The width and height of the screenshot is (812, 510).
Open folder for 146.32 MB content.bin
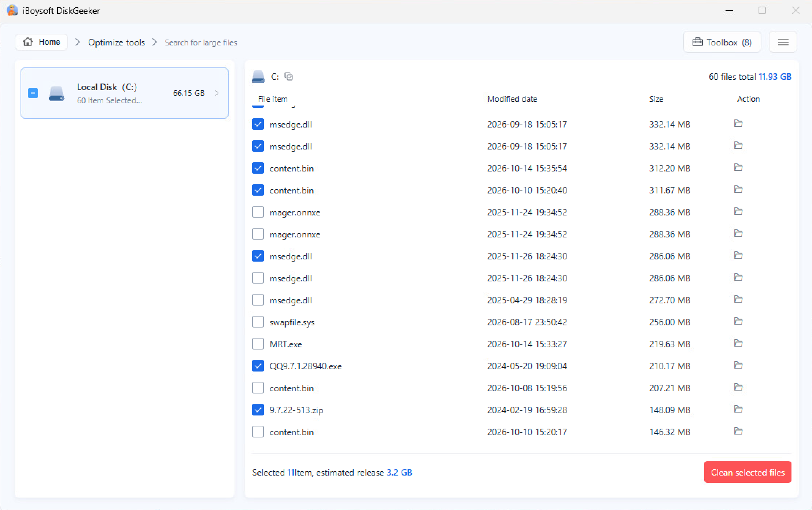point(738,431)
